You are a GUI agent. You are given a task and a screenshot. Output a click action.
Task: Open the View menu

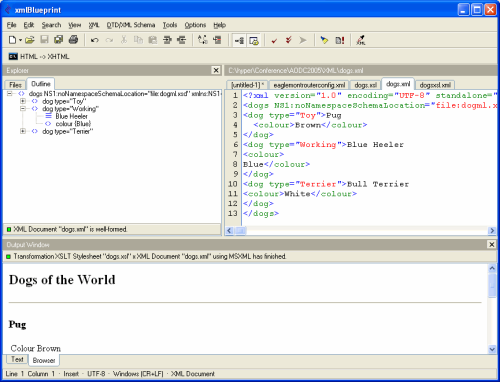pyautogui.click(x=75, y=25)
